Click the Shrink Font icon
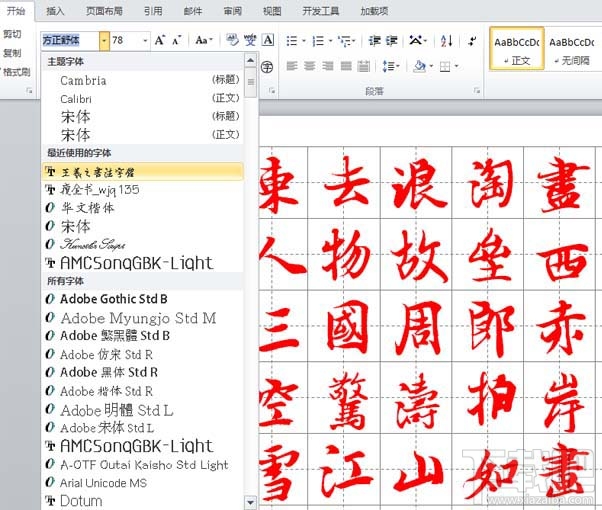 click(176, 40)
